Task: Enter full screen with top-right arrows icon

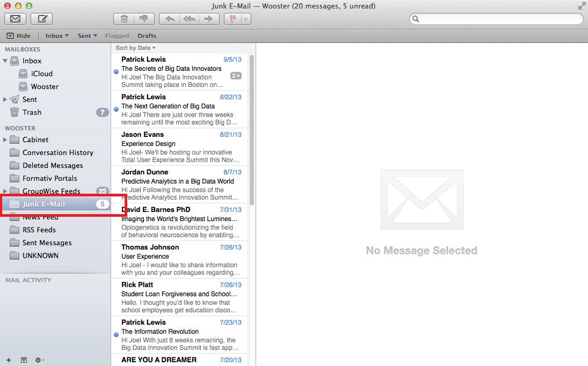Action: (581, 6)
